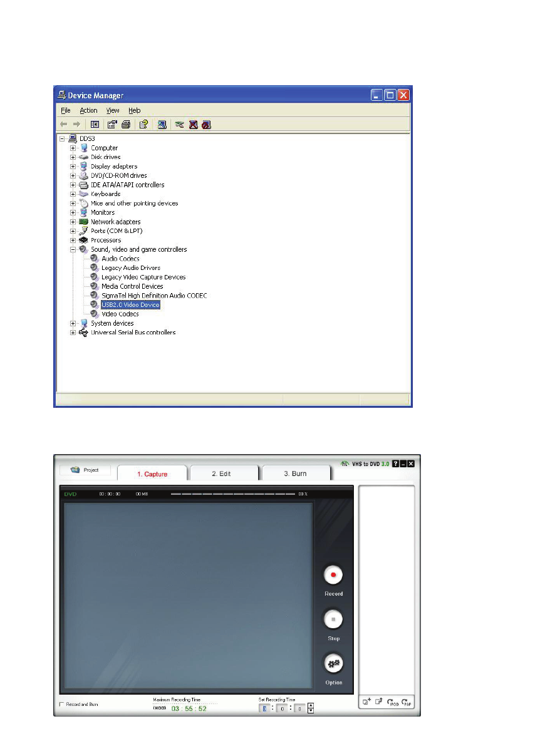The image size is (560, 746).
Task: Decrease the Set Recording Time with down arrow
Action: point(311,711)
